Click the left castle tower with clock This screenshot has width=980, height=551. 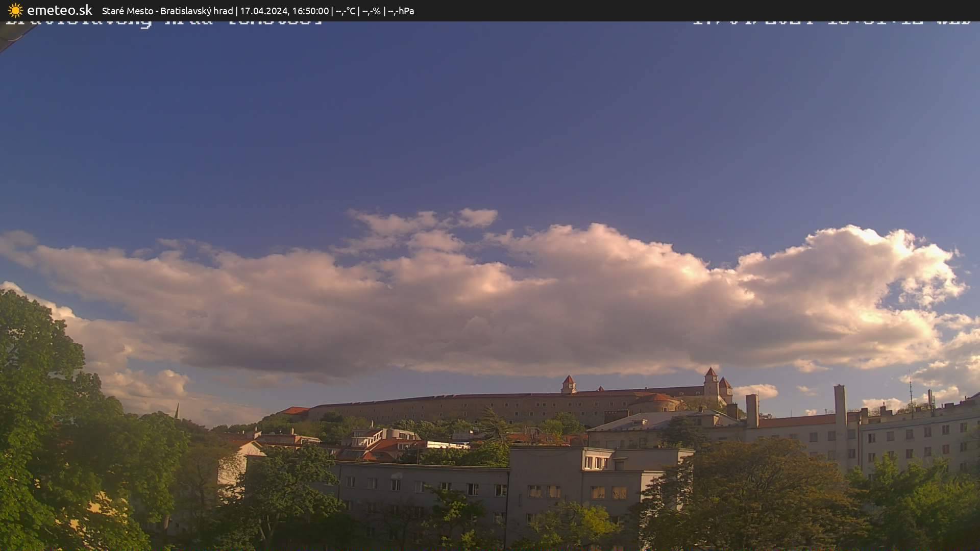pos(568,384)
